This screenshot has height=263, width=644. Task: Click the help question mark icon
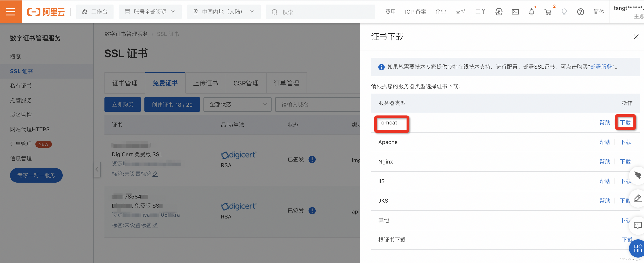click(x=580, y=12)
